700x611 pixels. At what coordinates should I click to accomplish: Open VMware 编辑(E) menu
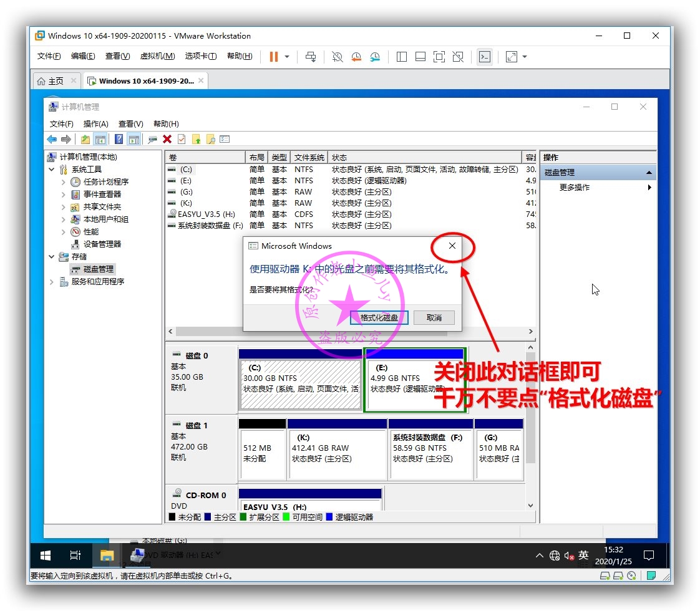(83, 56)
